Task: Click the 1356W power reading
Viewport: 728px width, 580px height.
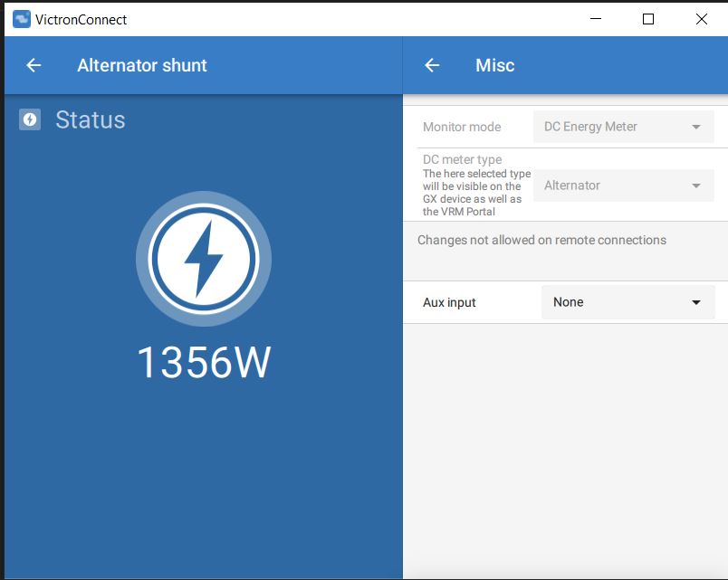Action: [x=204, y=362]
